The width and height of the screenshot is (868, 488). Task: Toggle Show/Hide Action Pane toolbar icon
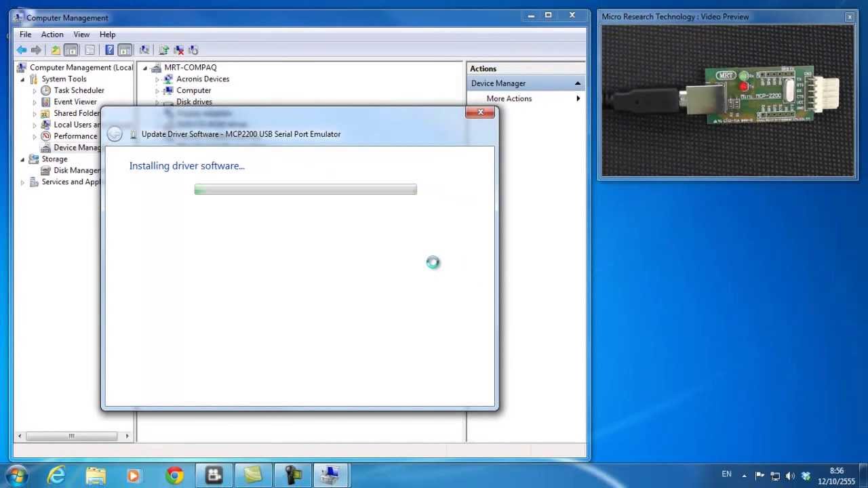pos(125,50)
